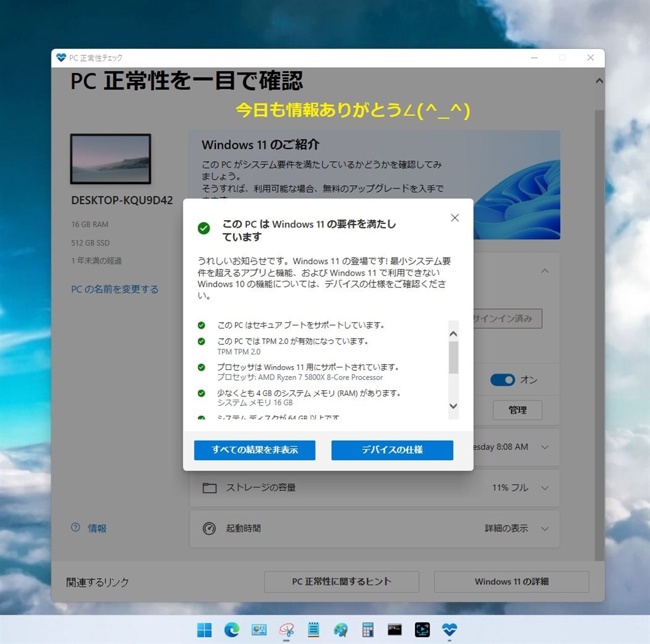Click the results list scroll up arrow

tap(453, 334)
